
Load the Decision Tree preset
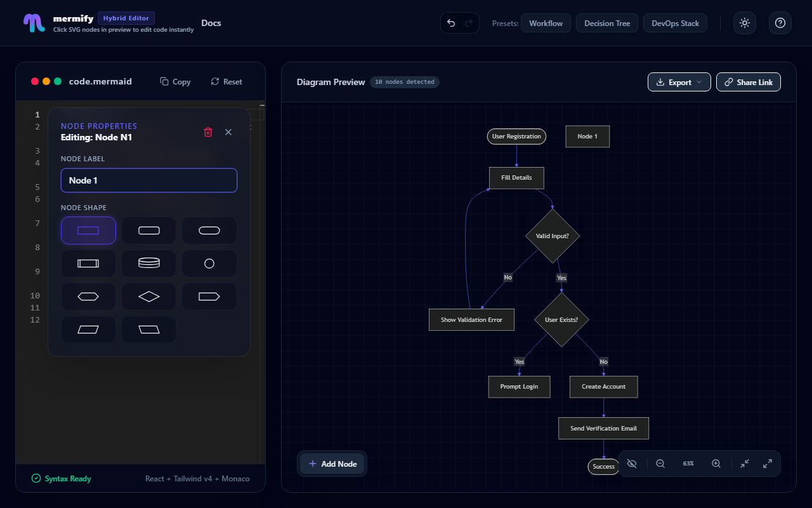(607, 23)
